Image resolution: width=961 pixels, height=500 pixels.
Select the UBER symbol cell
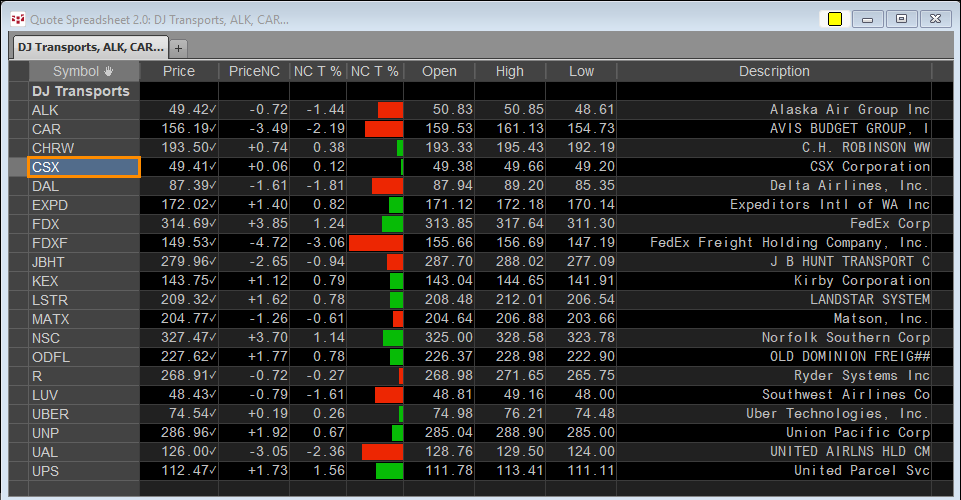84,414
